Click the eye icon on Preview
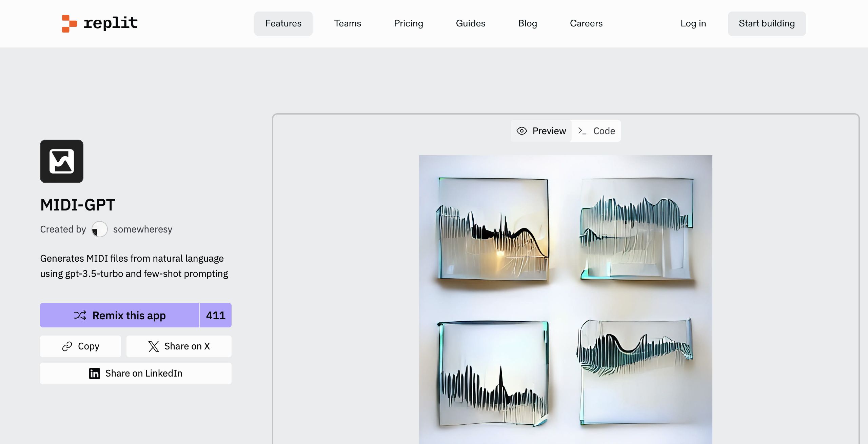The image size is (868, 444). [x=522, y=131]
